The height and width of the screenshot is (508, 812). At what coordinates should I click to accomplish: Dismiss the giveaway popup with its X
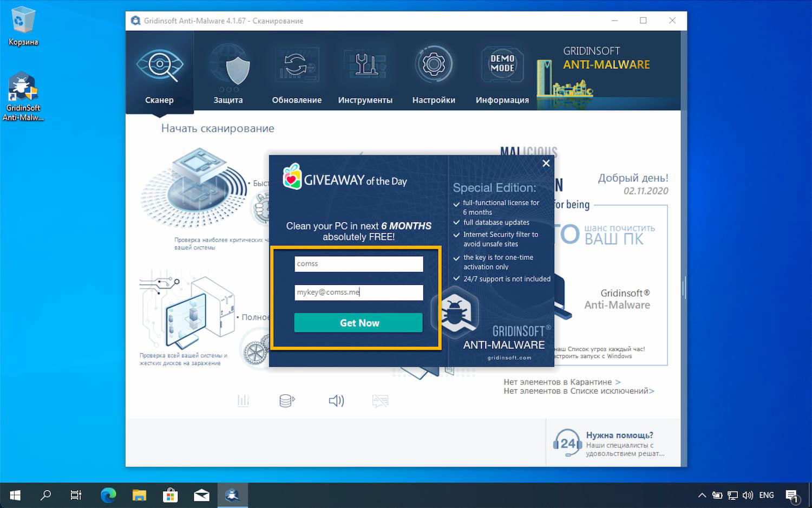pos(546,163)
